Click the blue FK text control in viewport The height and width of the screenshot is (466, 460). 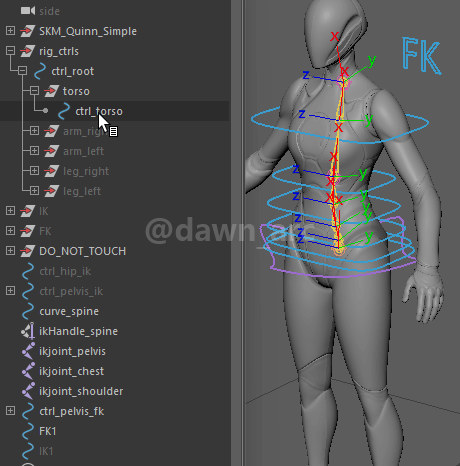pyautogui.click(x=421, y=55)
